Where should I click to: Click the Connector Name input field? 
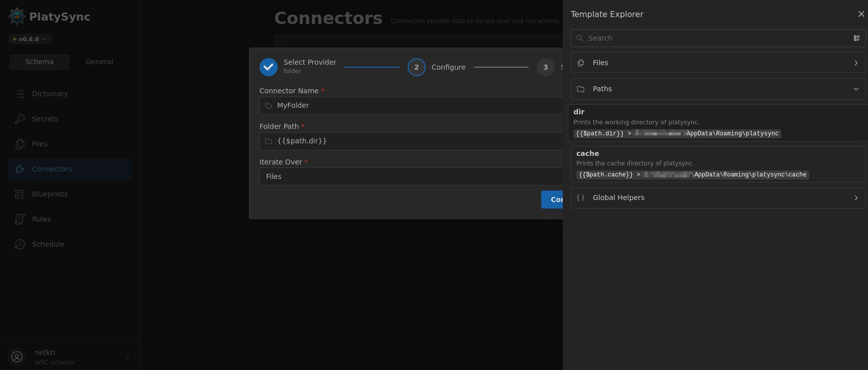411,106
